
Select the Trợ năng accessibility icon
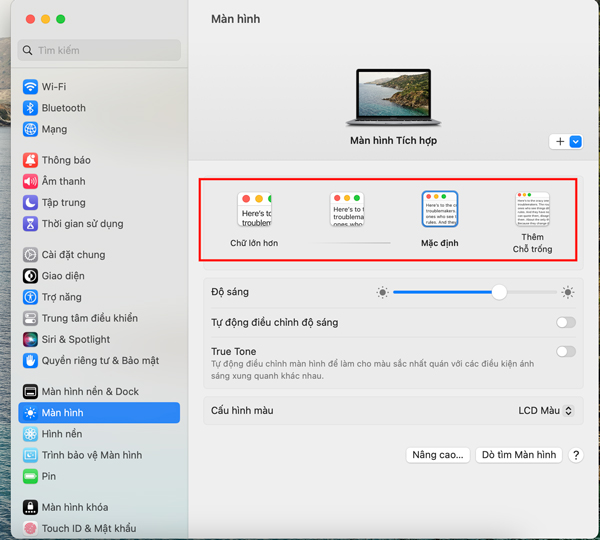[x=30, y=297]
